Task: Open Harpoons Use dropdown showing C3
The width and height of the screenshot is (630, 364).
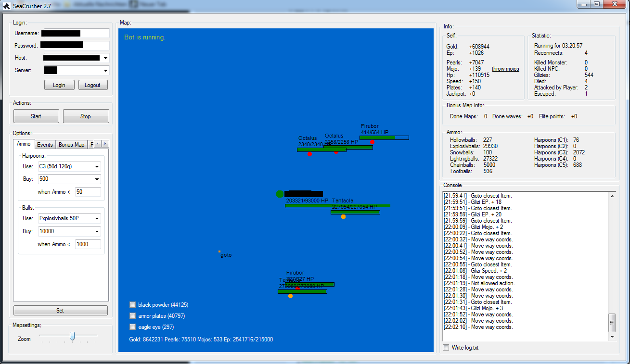Action: pos(69,166)
